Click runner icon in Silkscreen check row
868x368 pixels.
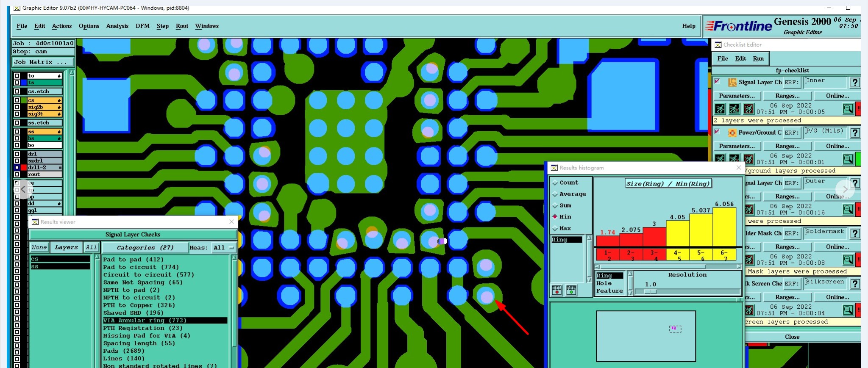[749, 310]
